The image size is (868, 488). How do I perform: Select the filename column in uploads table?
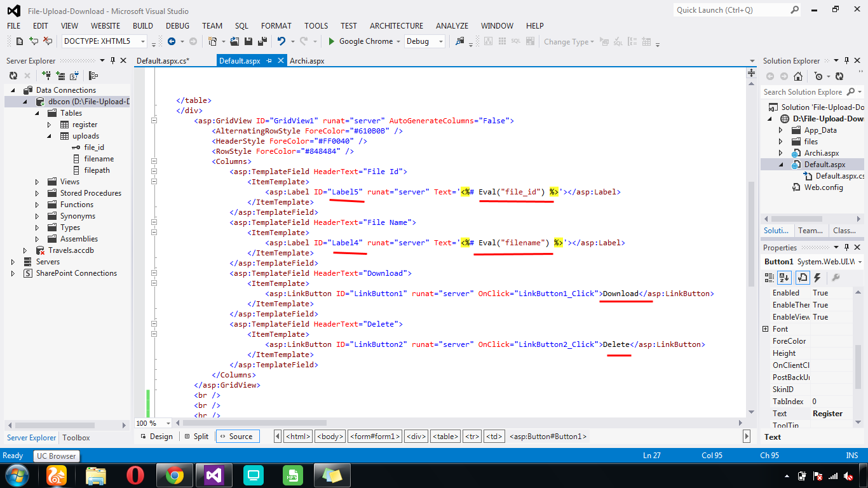[98, 159]
